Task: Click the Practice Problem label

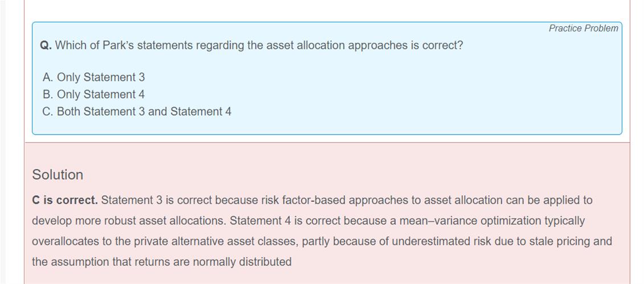Action: pyautogui.click(x=583, y=28)
